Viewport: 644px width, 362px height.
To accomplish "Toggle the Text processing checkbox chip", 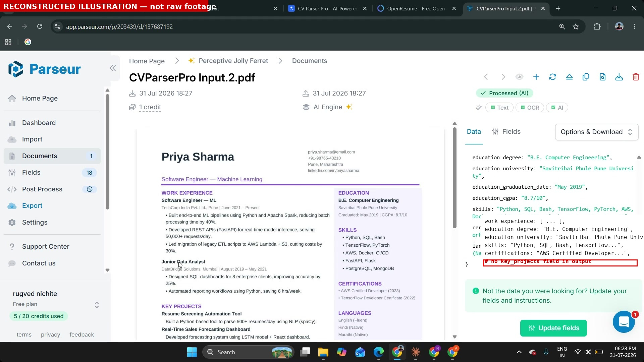I will (499, 108).
